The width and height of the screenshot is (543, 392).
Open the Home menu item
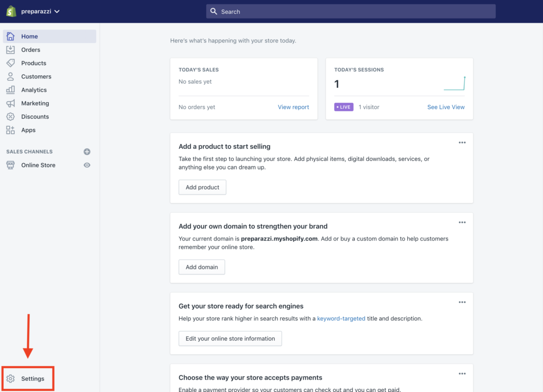[x=49, y=37]
